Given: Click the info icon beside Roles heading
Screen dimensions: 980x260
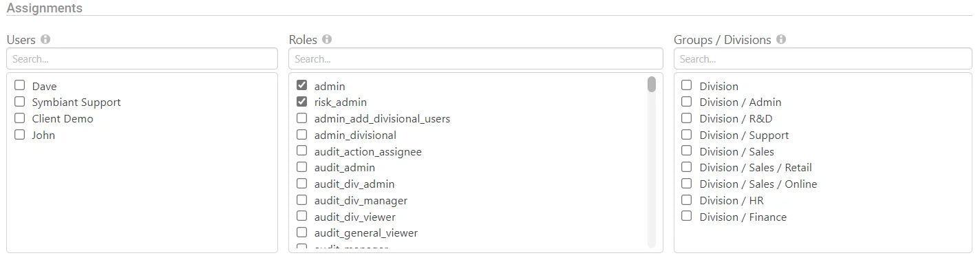Looking at the screenshot, I should [327, 39].
